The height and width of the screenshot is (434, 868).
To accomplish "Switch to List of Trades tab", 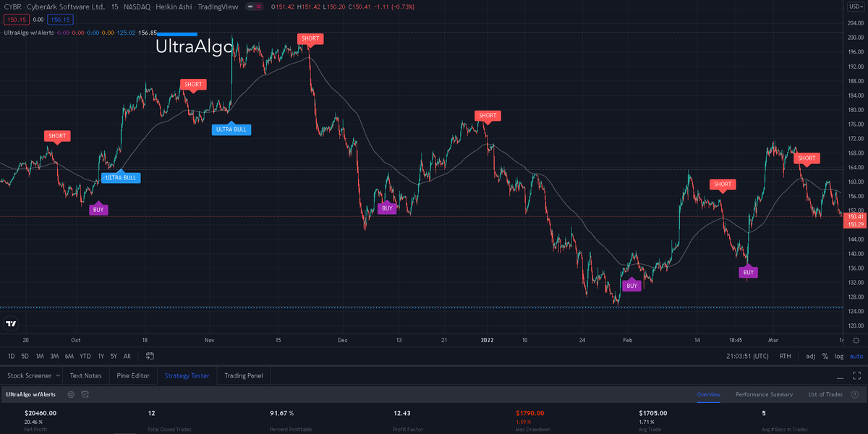I will (x=825, y=394).
